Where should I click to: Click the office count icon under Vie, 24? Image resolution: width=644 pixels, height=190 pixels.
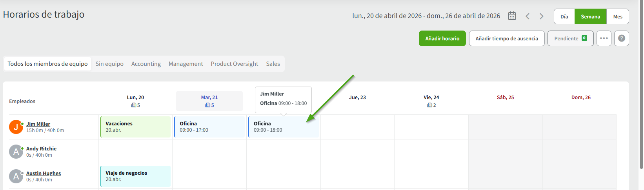[x=429, y=105]
